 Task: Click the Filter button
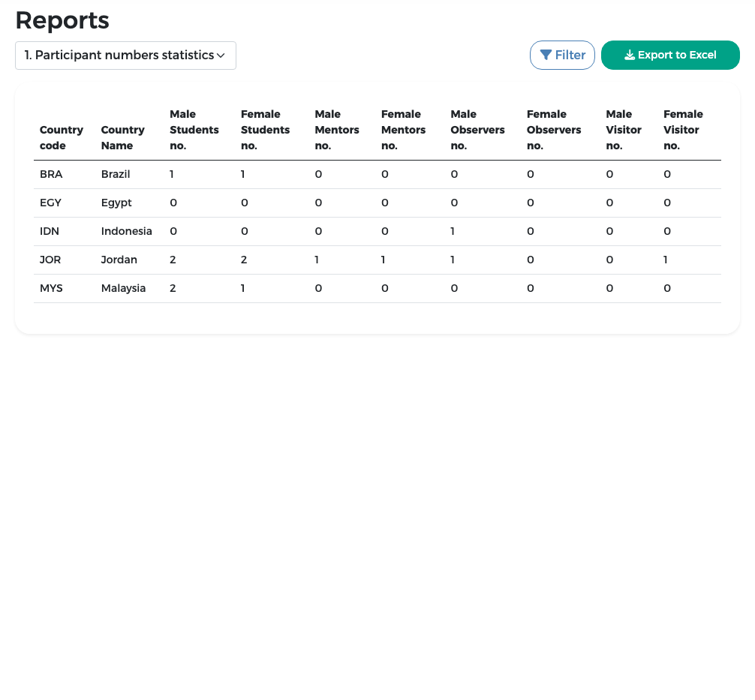click(562, 56)
